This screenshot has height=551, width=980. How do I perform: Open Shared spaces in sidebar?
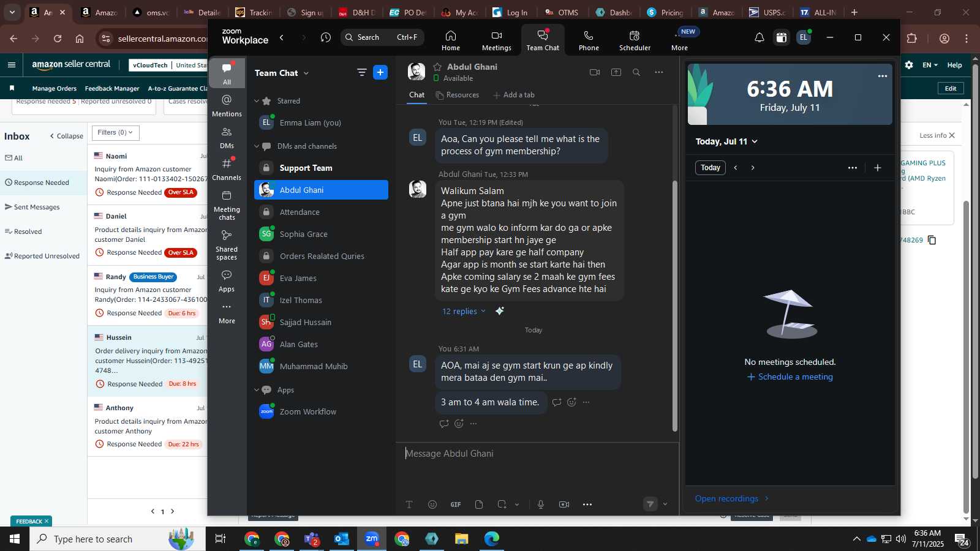pyautogui.click(x=227, y=244)
